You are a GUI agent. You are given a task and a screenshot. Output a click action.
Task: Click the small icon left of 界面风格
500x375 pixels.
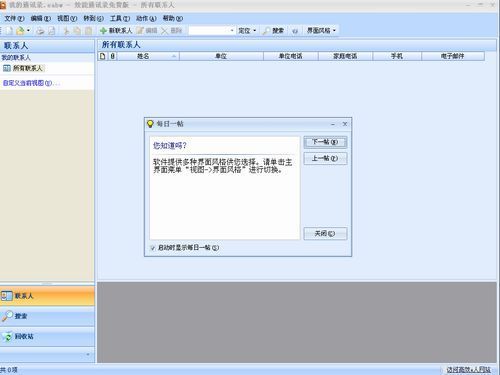tap(295, 31)
